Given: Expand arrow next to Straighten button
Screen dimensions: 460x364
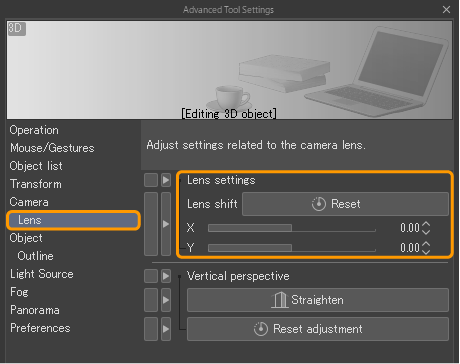Looking at the screenshot, I should click(x=166, y=300).
